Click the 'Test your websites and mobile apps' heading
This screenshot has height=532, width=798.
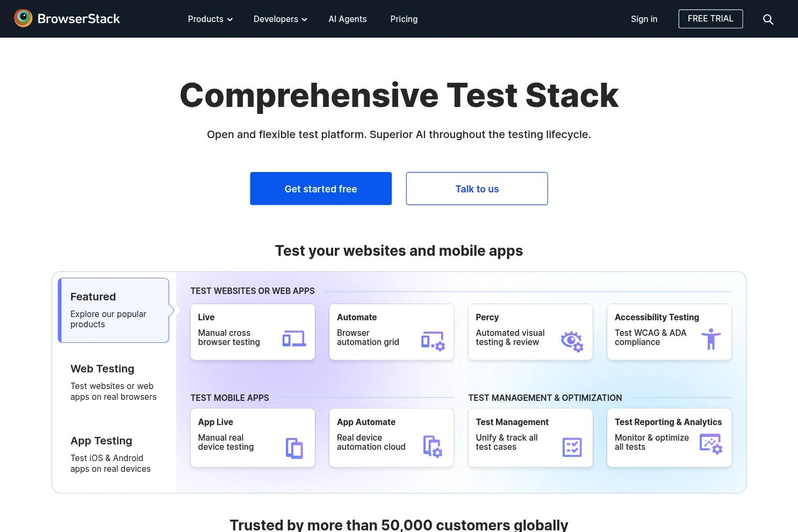click(x=399, y=250)
